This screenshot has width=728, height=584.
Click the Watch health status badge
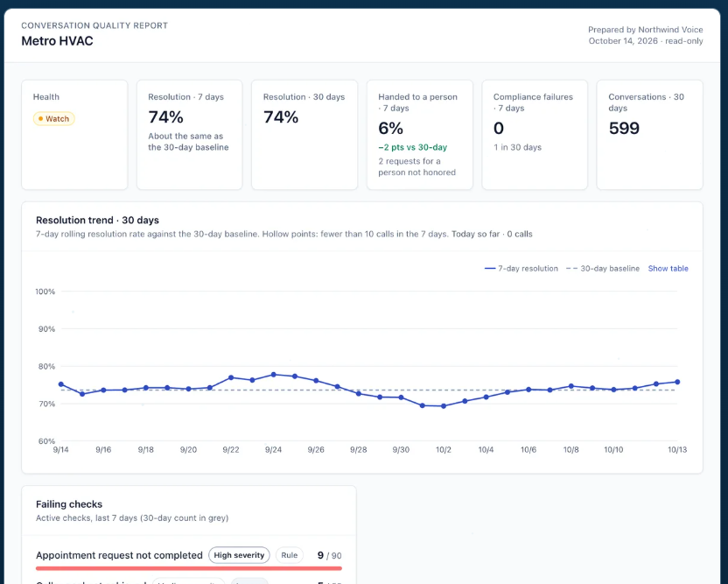pos(54,119)
